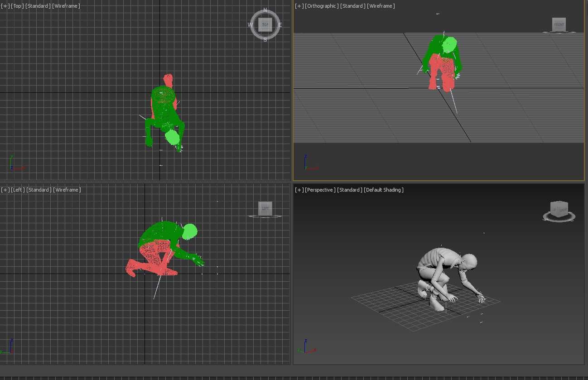Open the [Left] view label menu

pos(18,190)
